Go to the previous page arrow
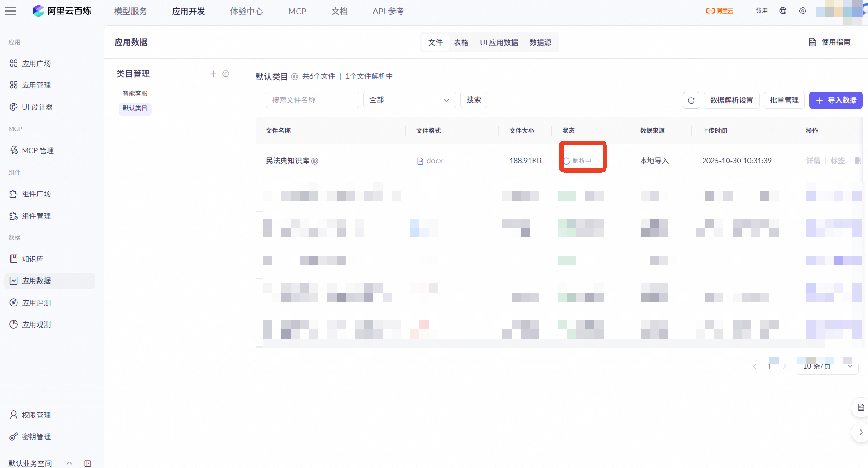 [755, 367]
